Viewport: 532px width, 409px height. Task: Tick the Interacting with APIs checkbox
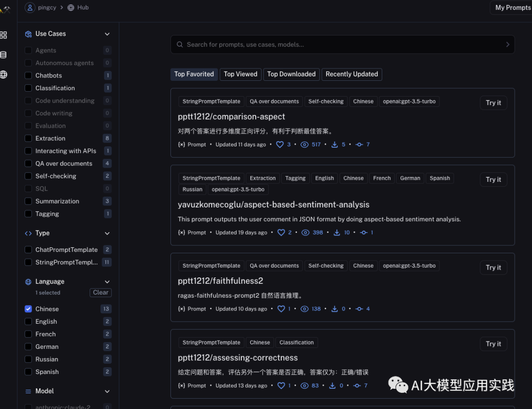(29, 151)
